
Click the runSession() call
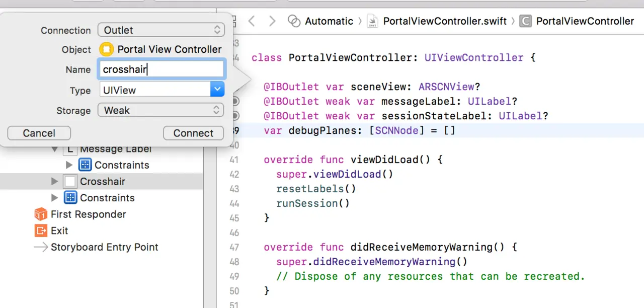tap(313, 203)
